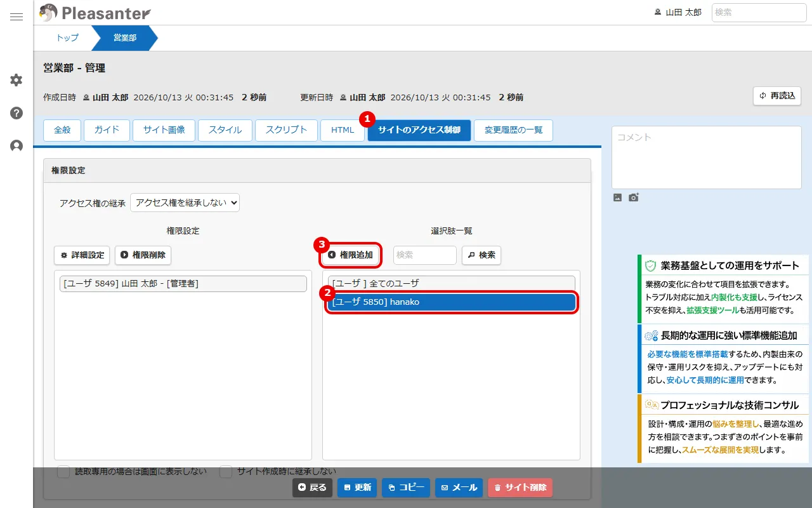Expand the アクセス権の継承 dropdown

tap(185, 203)
